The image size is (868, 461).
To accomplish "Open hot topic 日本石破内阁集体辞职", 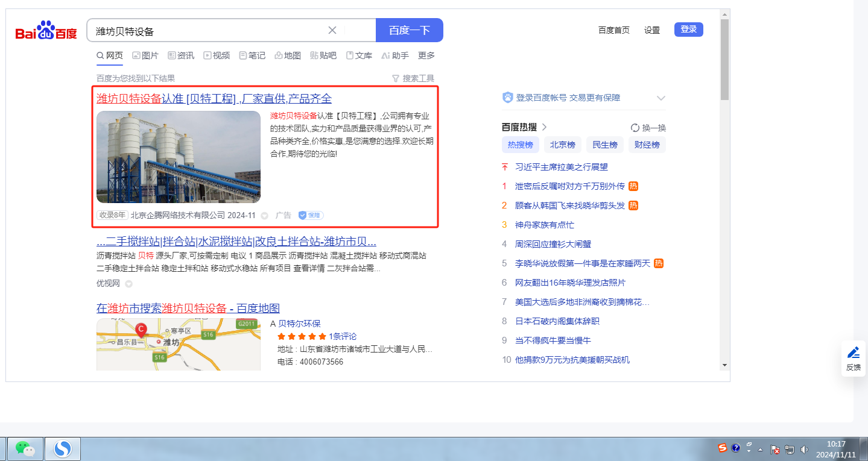I will (x=557, y=321).
